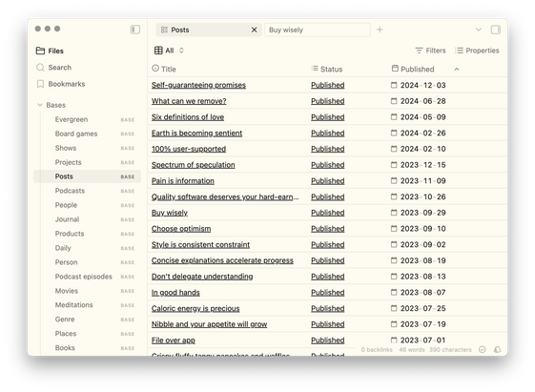Open the tab list dropdown chevron
Viewport: 535px width, 392px height.
tap(479, 30)
